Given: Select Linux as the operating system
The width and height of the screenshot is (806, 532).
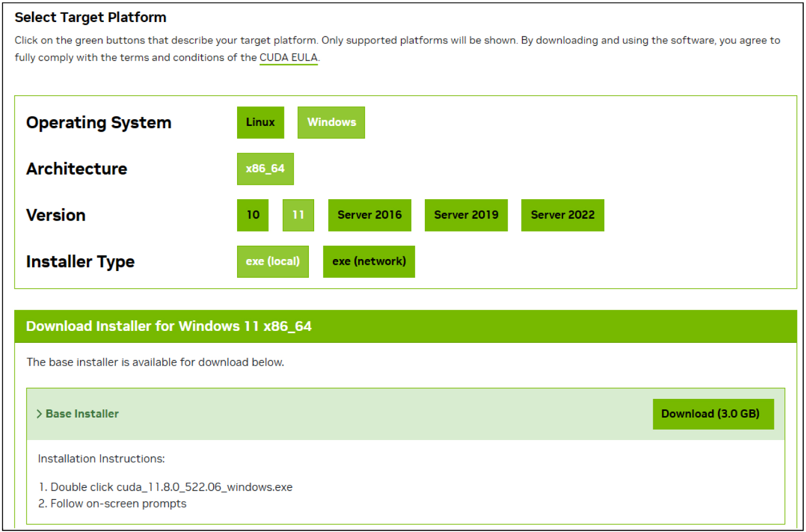Looking at the screenshot, I should [260, 123].
